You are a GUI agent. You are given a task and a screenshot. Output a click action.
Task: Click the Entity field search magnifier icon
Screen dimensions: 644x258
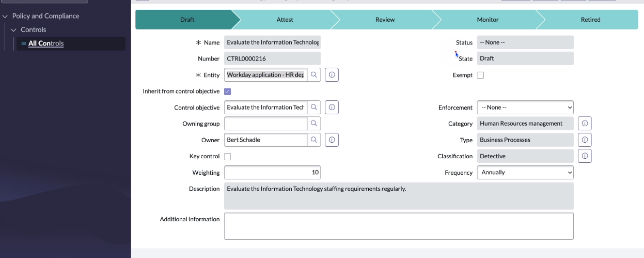pyautogui.click(x=313, y=75)
